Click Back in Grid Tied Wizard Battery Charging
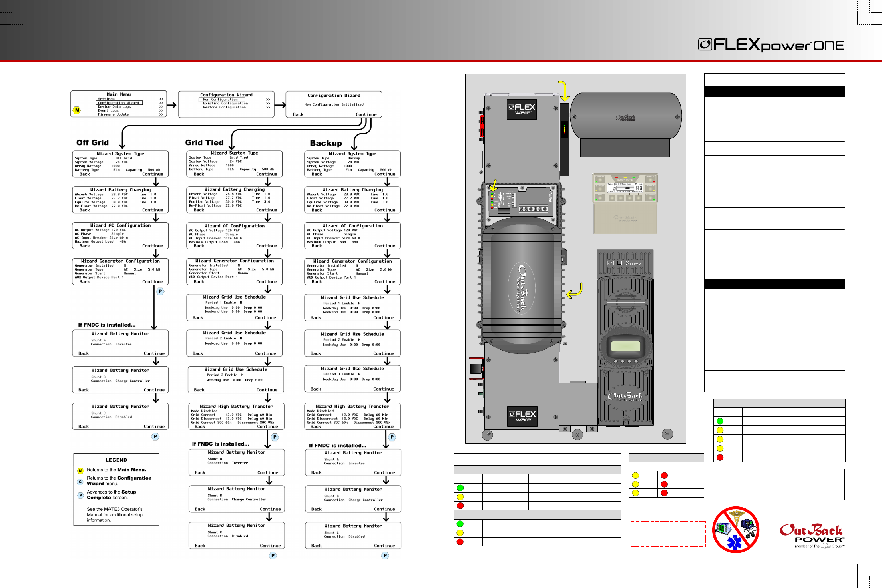The image size is (882, 588). coord(199,210)
